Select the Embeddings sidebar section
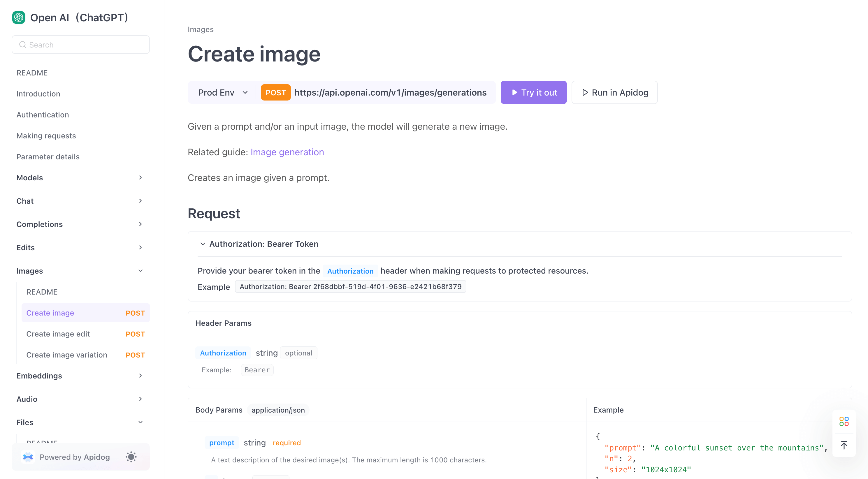 [x=39, y=375]
